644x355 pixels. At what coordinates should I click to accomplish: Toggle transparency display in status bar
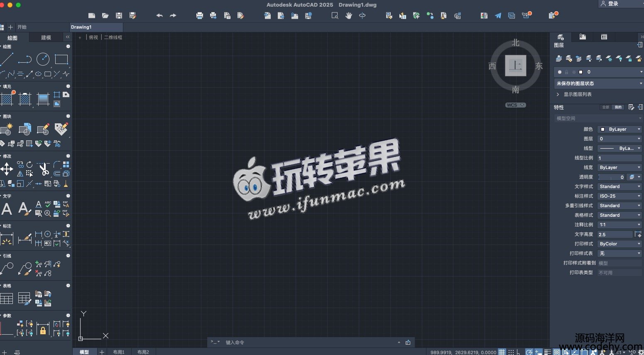[x=557, y=352]
